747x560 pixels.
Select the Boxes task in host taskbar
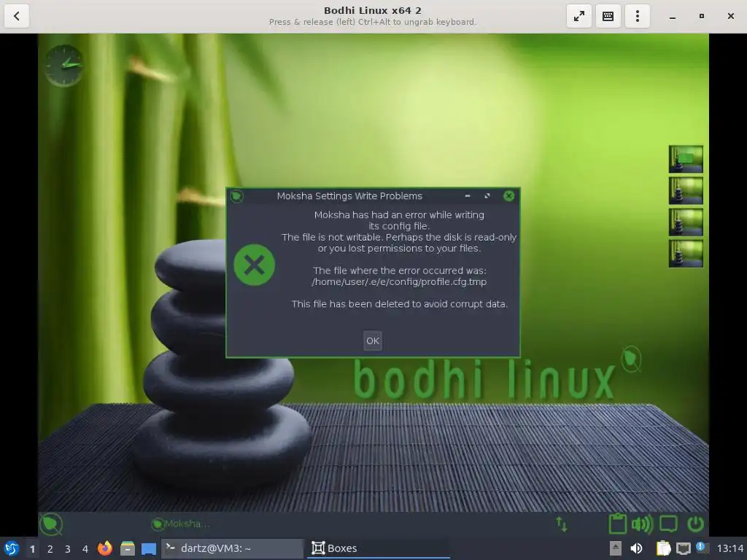tap(379, 548)
